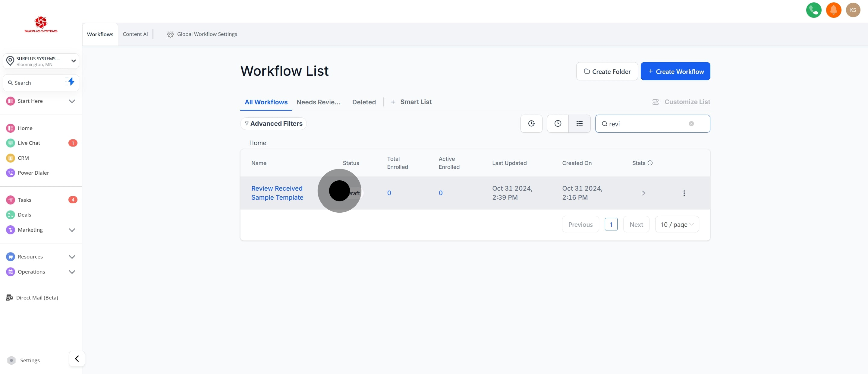Expand stats arrow for Review Received row
868x374 pixels.
click(x=643, y=193)
